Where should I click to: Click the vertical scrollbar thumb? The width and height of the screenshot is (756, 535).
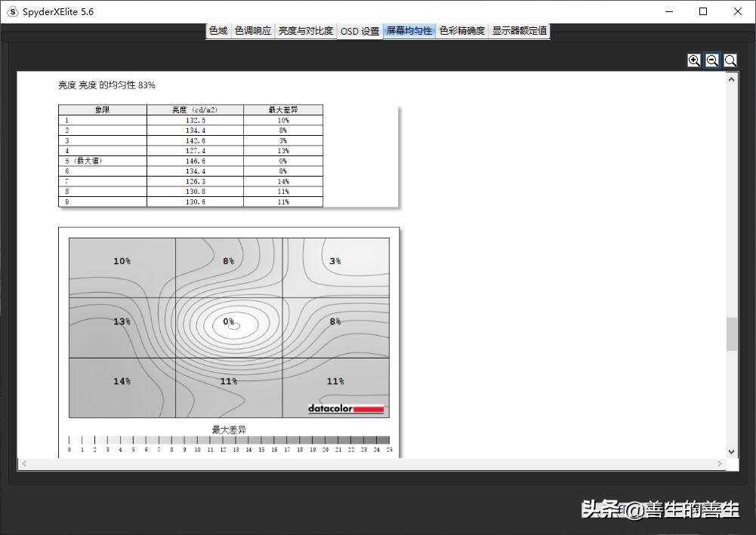click(731, 334)
